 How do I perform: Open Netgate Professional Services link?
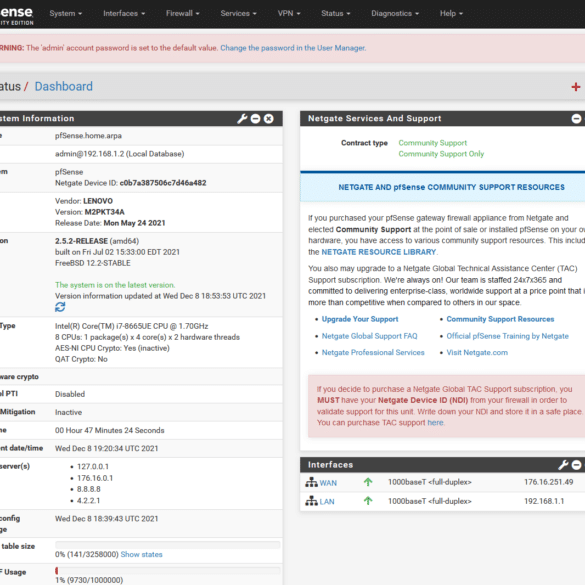[373, 353]
